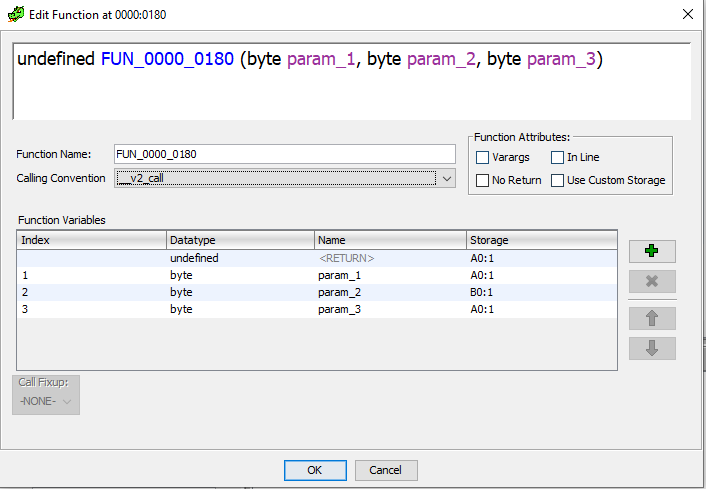Click the move-up arrow icon
This screenshot has width=706, height=489.
click(652, 318)
